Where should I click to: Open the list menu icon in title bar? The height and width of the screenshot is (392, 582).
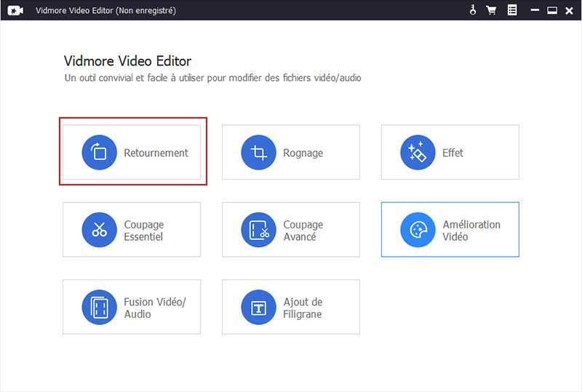(512, 10)
